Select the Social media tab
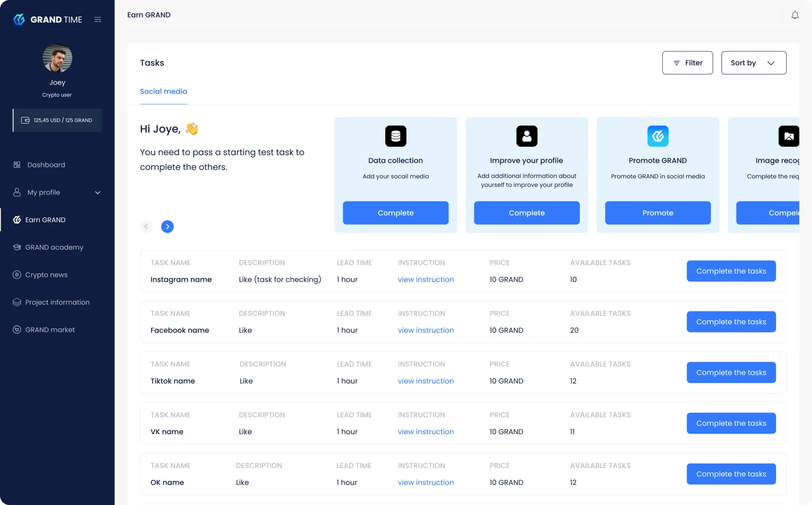Viewport: 812px width, 505px height. (x=163, y=92)
